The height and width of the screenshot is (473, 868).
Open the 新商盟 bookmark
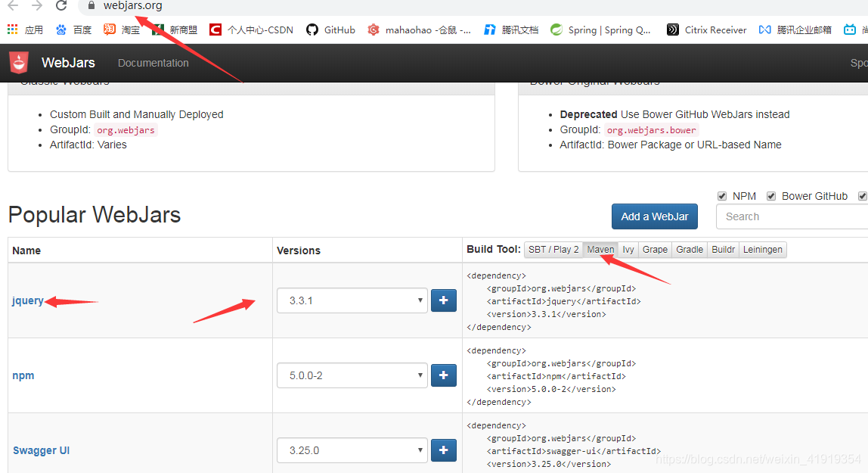pos(175,30)
